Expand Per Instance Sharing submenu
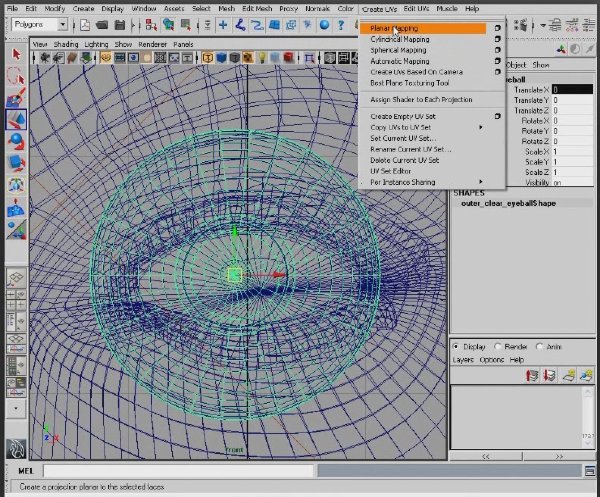Image resolution: width=600 pixels, height=497 pixels. click(481, 182)
